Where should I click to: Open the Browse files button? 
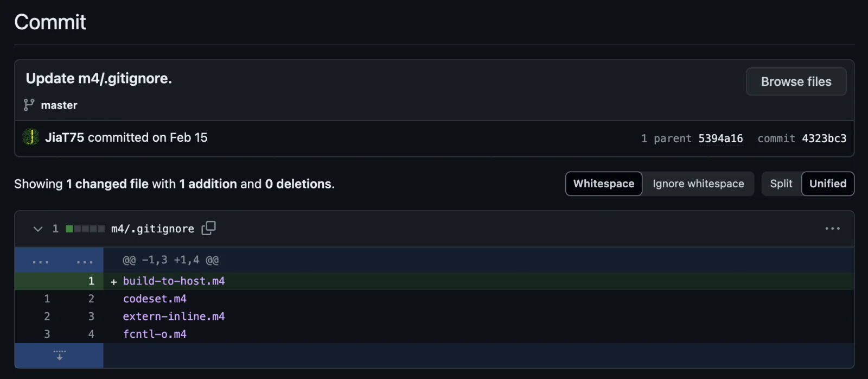796,81
